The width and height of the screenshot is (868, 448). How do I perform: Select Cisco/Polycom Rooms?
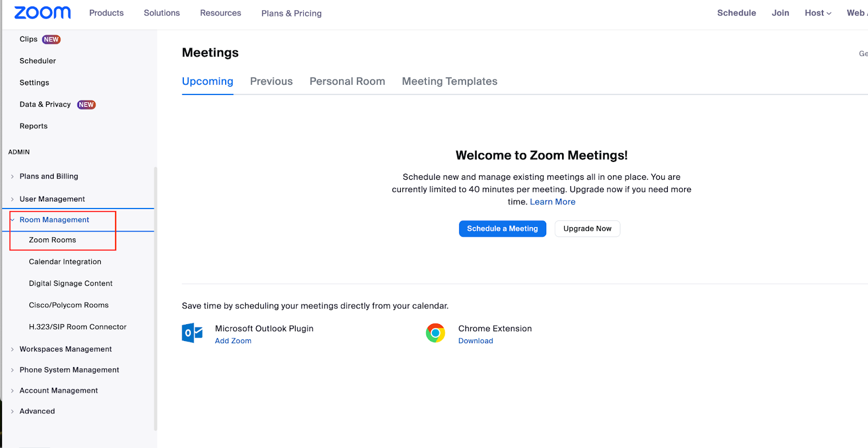69,305
